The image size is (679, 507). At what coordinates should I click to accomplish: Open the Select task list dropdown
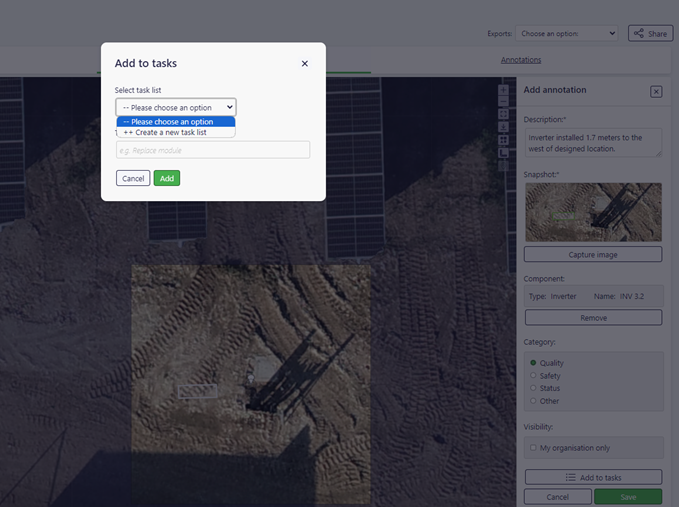pos(176,107)
